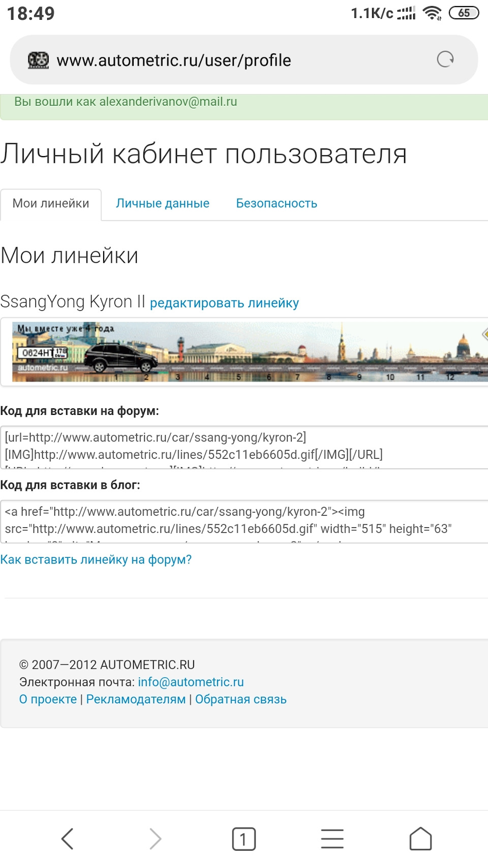Open Рекламодателям footer link
This screenshot has height=868, width=488.
136,699
